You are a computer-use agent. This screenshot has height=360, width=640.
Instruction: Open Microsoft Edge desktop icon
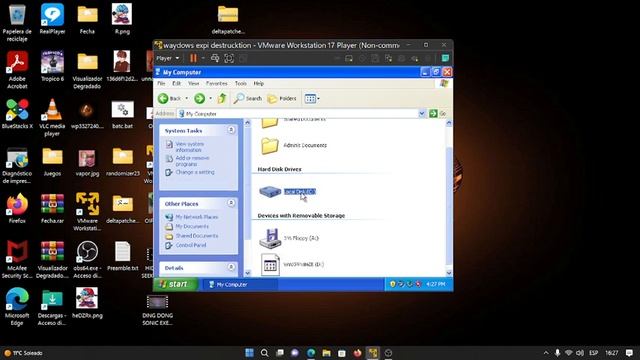click(17, 307)
